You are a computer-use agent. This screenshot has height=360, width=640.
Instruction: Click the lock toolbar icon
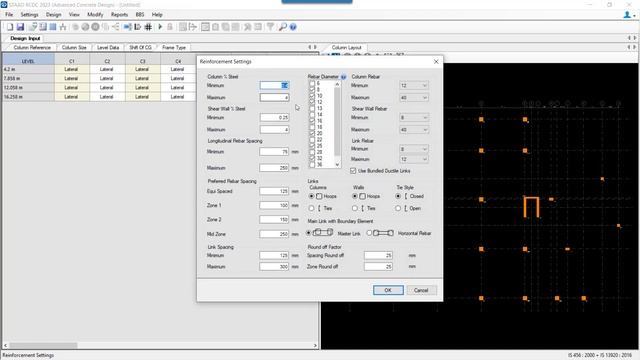pos(170,27)
